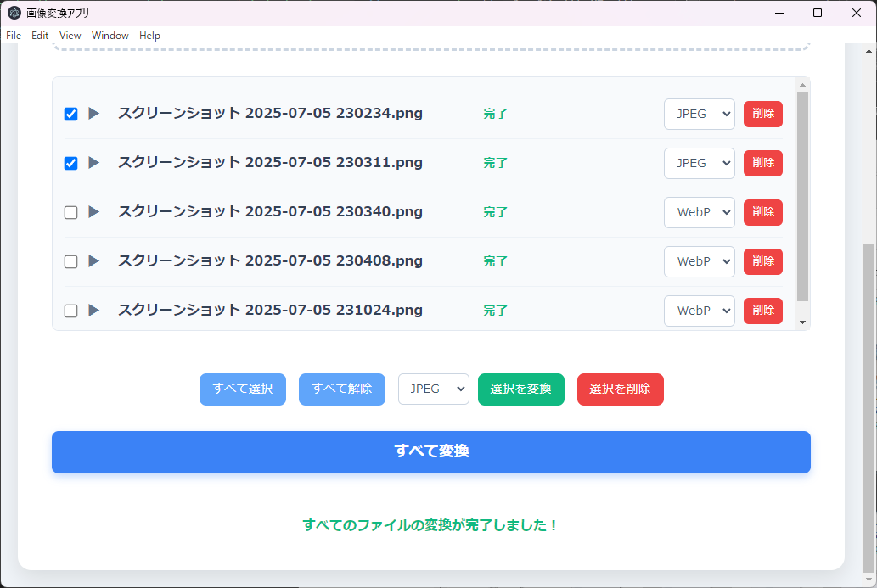
Task: Click page scrollbar up arrow
Action: [869, 51]
